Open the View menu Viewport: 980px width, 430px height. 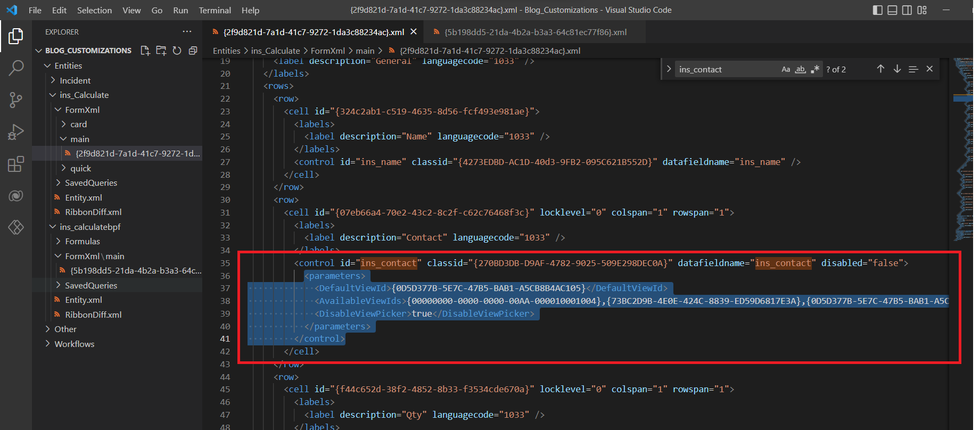pos(131,10)
